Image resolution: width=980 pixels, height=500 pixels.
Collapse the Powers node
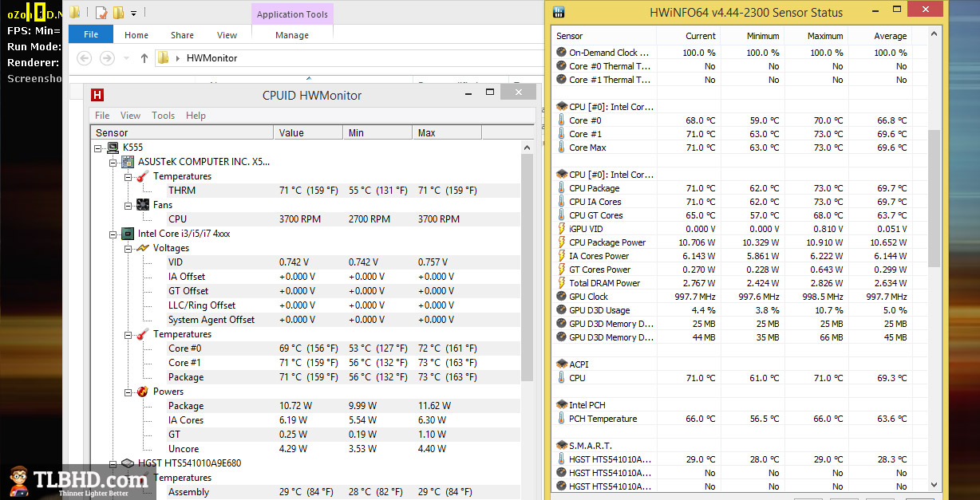tap(128, 392)
